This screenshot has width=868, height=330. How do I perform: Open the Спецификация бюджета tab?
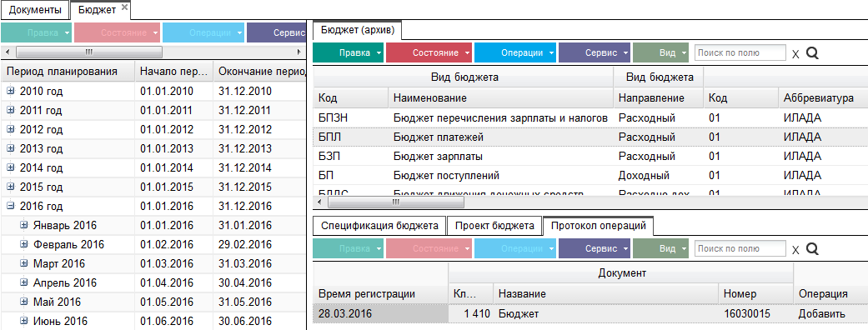(x=379, y=225)
